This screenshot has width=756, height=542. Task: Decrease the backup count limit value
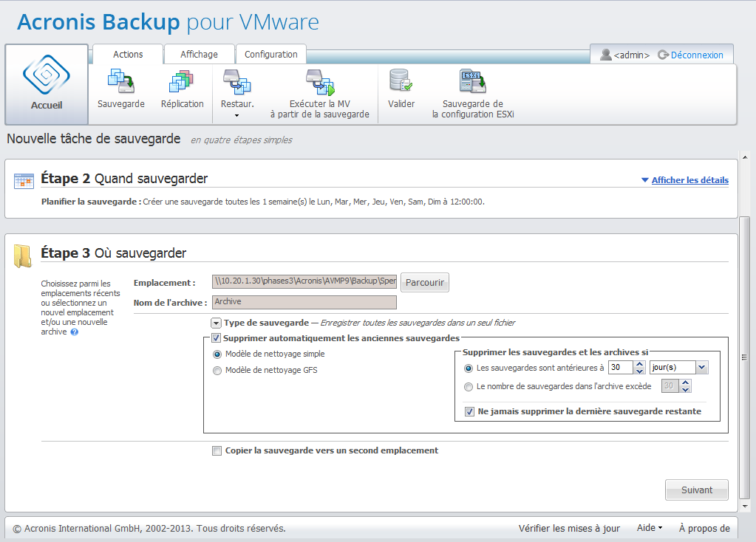pos(686,389)
